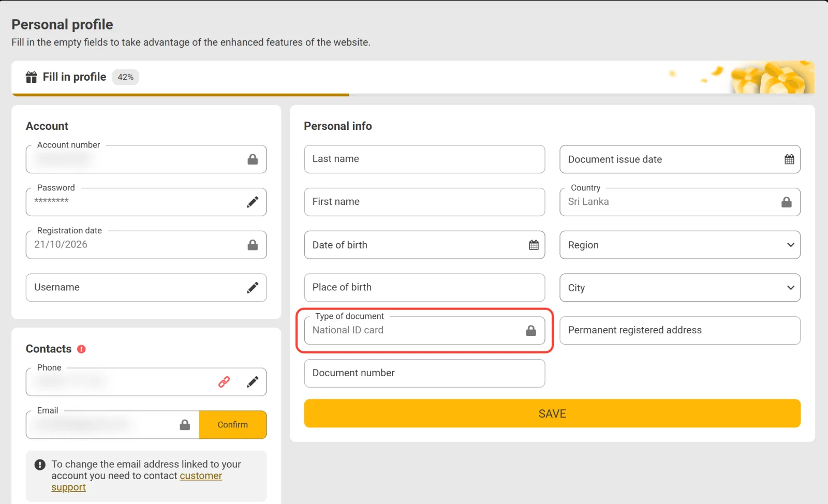The height and width of the screenshot is (504, 828).
Task: Focus the Document number field
Action: click(424, 373)
